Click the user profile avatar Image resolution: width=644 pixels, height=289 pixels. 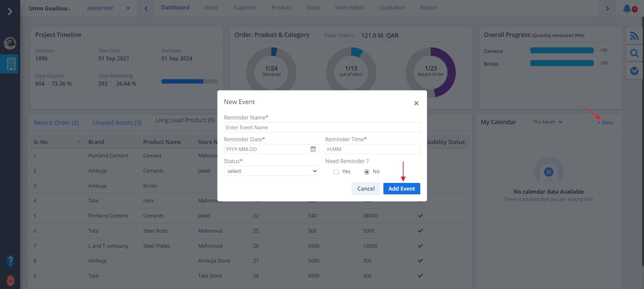pyautogui.click(x=10, y=43)
